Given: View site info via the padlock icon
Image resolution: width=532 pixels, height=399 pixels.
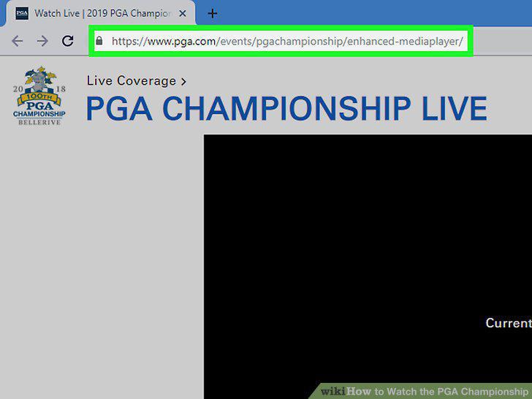Looking at the screenshot, I should 99,41.
